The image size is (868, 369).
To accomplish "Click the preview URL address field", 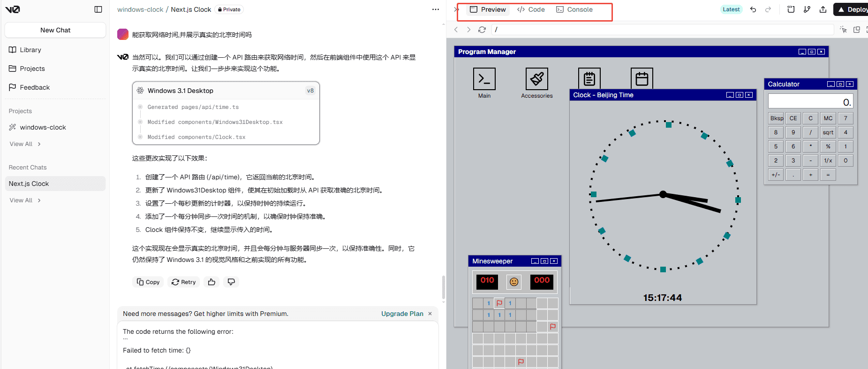I will click(x=661, y=30).
